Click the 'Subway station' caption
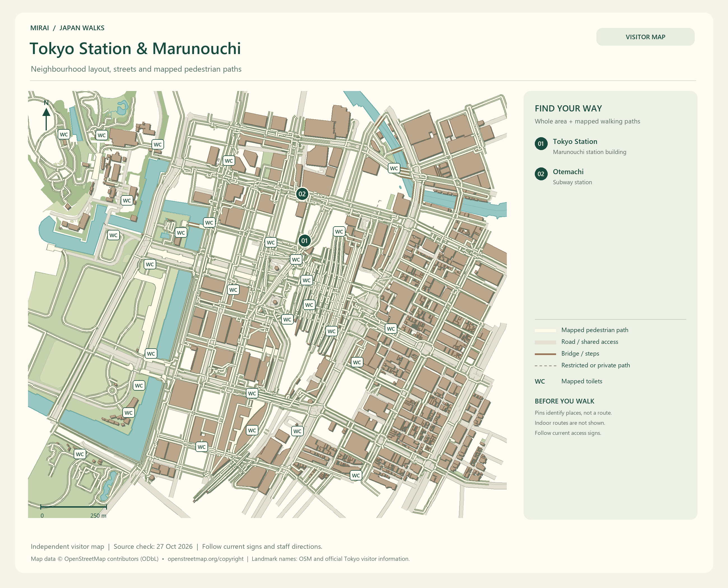 coord(572,182)
